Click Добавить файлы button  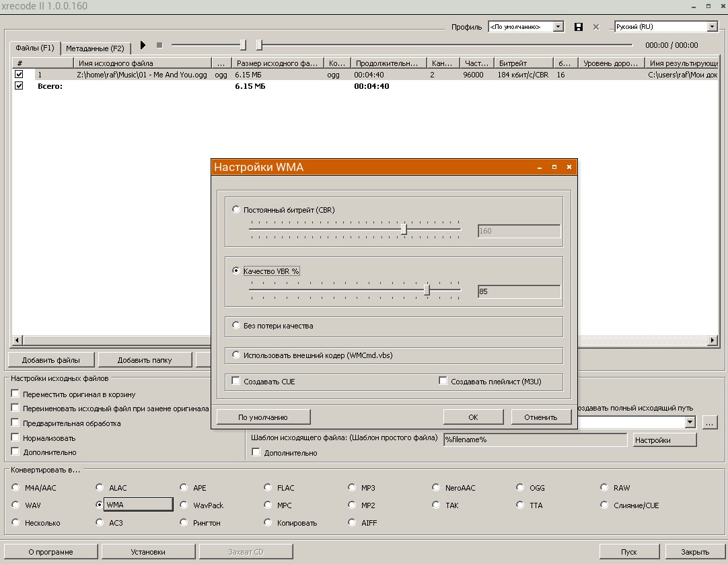(x=51, y=360)
